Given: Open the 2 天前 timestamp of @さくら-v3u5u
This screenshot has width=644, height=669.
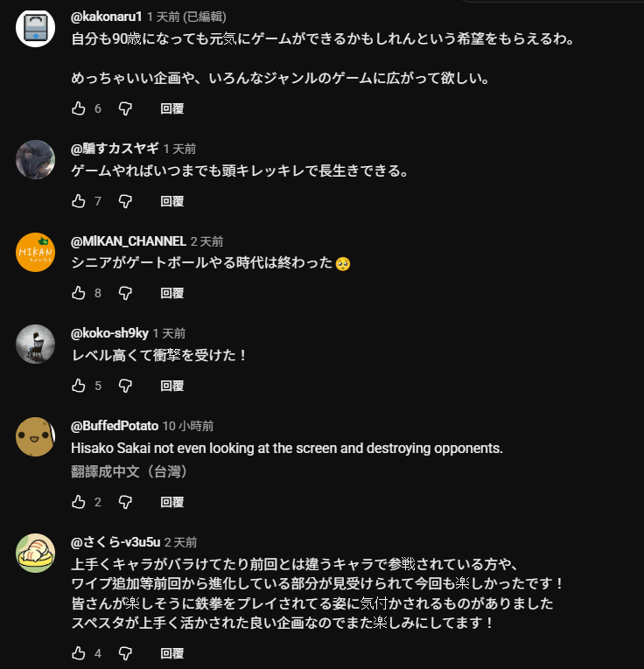Looking at the screenshot, I should click(x=180, y=542).
